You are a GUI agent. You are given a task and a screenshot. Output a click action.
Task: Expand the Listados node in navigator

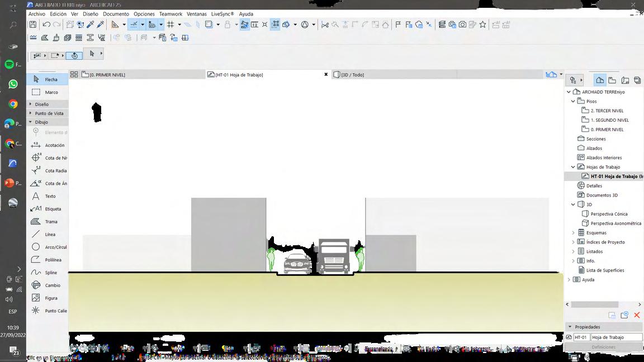[x=574, y=251]
